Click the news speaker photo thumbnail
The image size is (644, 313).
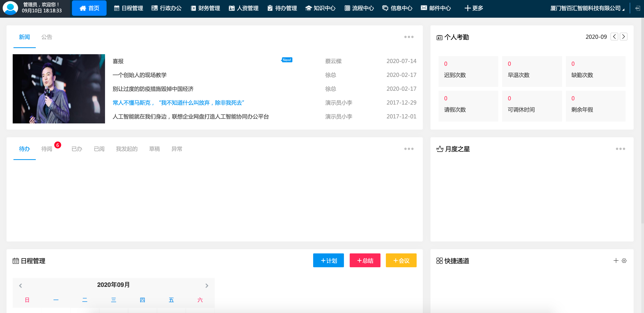(59, 89)
